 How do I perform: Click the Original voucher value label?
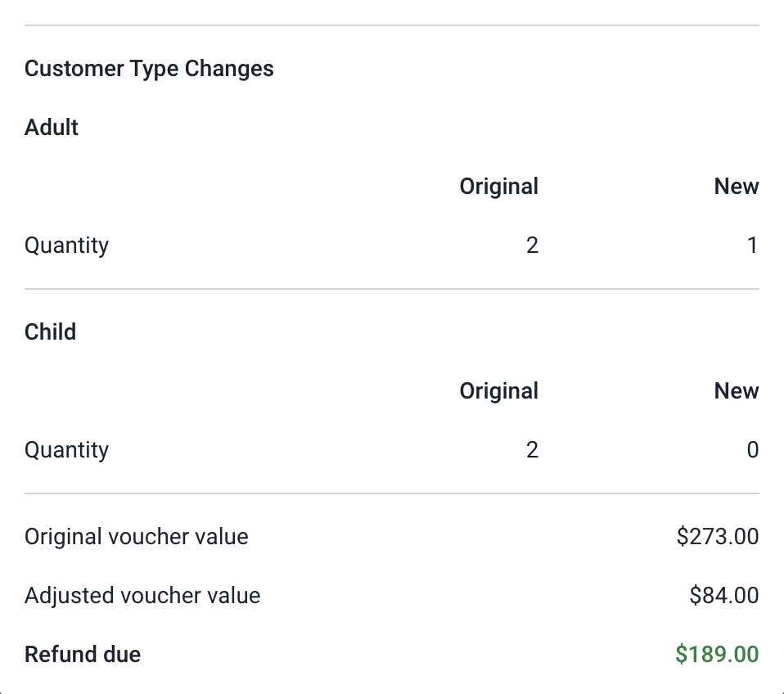click(136, 537)
